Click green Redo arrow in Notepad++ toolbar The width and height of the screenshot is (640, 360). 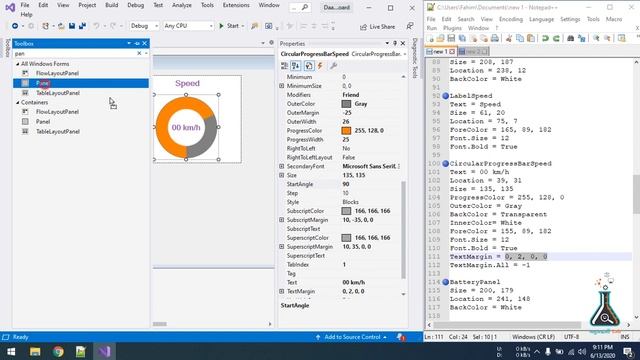pos(556,38)
